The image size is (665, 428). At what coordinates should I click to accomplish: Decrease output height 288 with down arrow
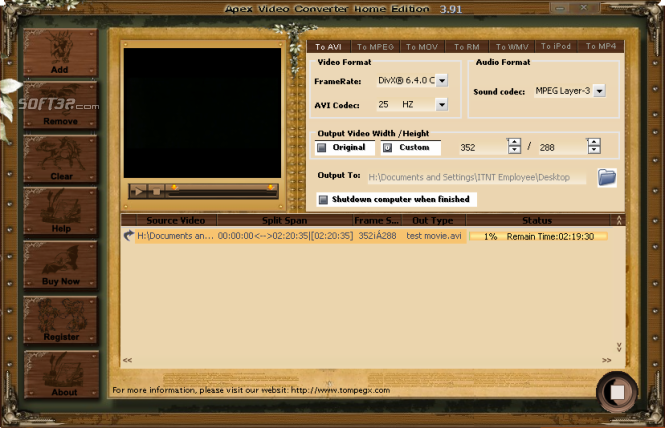(594, 150)
